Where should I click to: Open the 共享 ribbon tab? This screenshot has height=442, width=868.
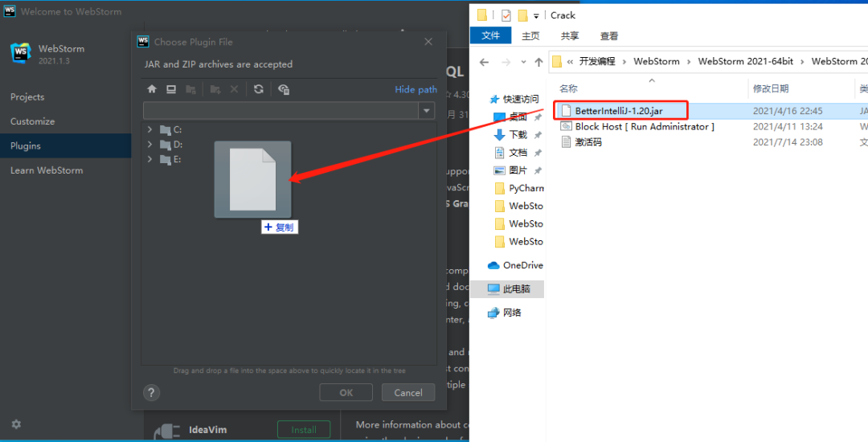570,35
